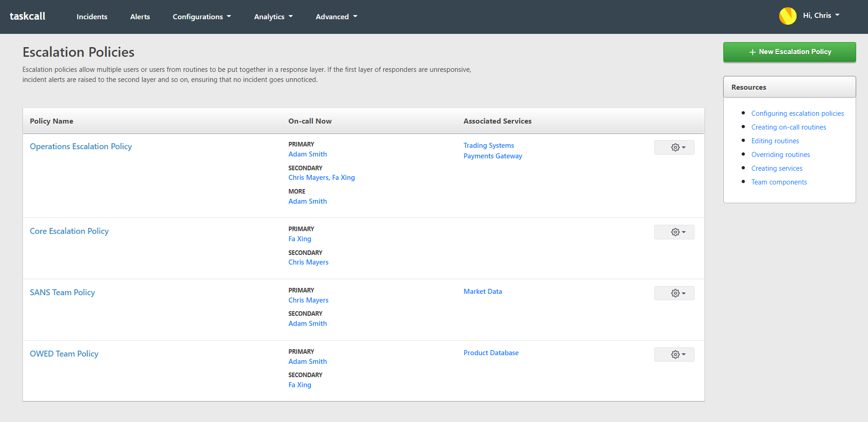Expand the Configurations dropdown menu

pyautogui.click(x=201, y=17)
